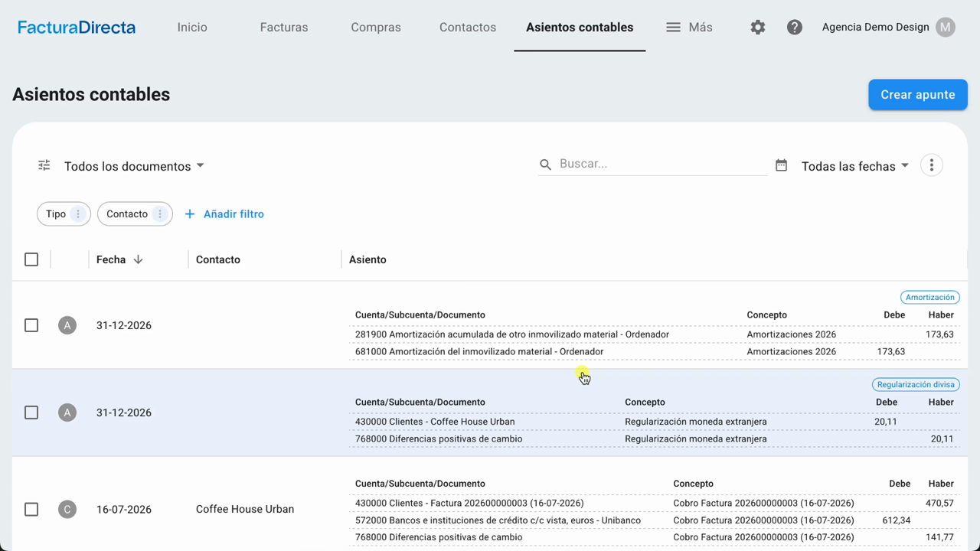Screen dimensions: 980x551
Task: Click the Asientos contables page heading
Action: pyautogui.click(x=91, y=95)
